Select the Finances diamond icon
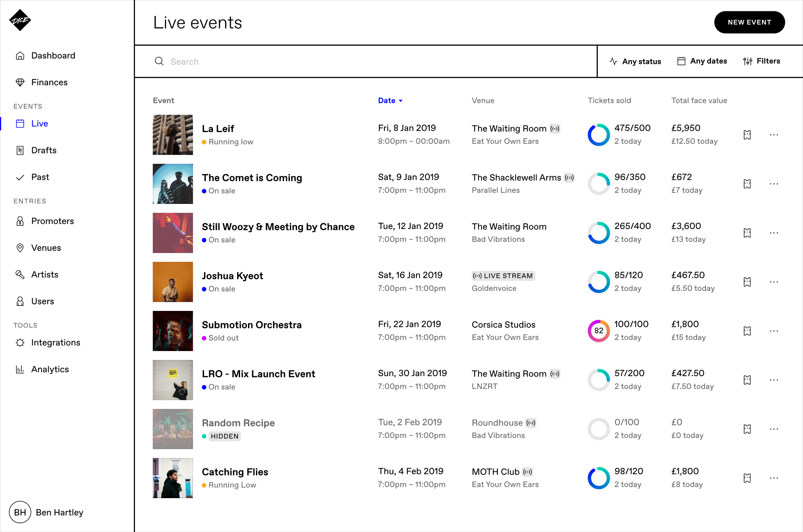Viewport: 803px width, 532px height. (20, 82)
